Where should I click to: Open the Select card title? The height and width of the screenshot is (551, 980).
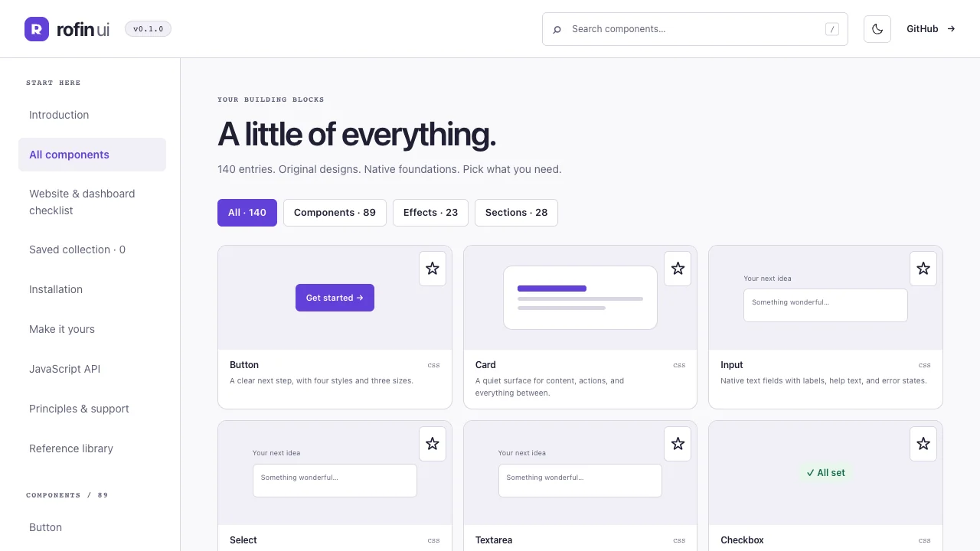pos(243,540)
